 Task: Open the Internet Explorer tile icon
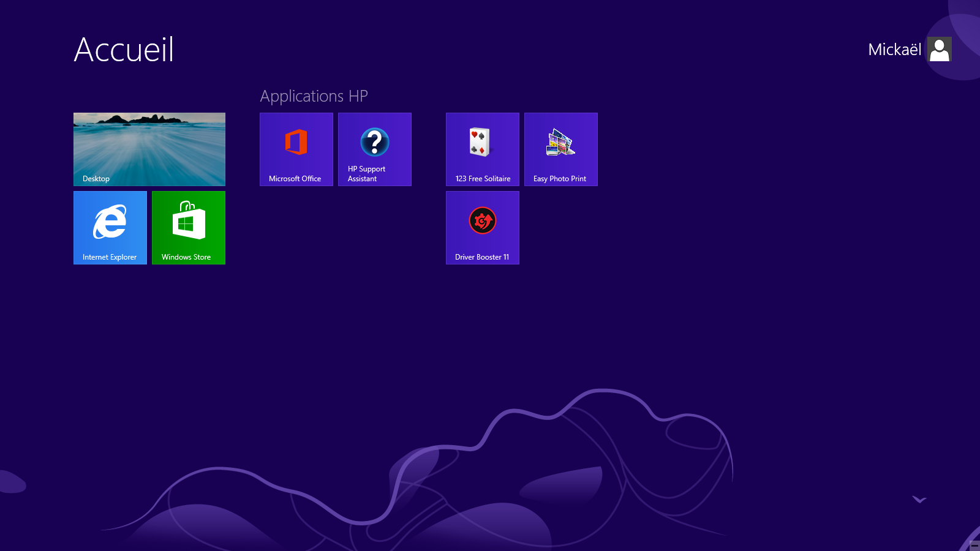[110, 222]
